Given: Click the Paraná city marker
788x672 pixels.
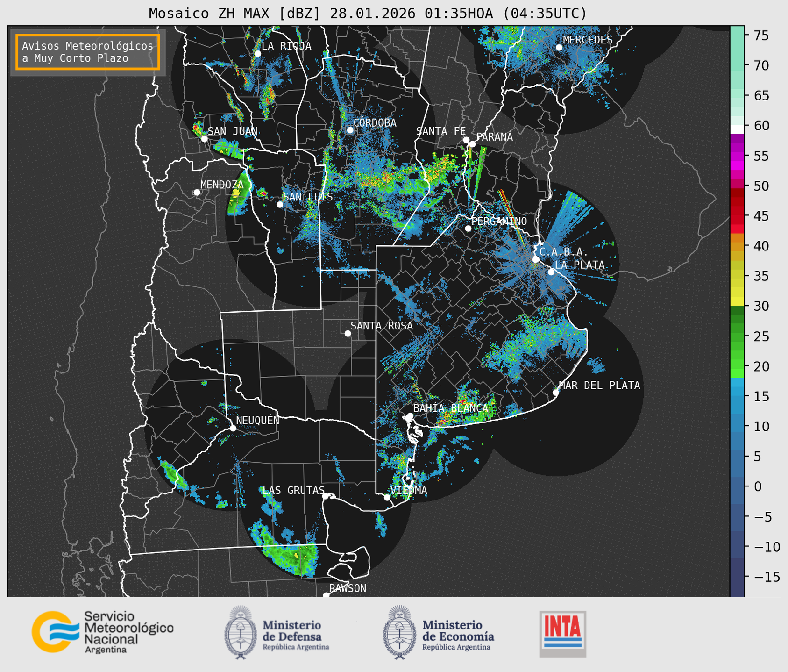Looking at the screenshot, I should tap(472, 144).
